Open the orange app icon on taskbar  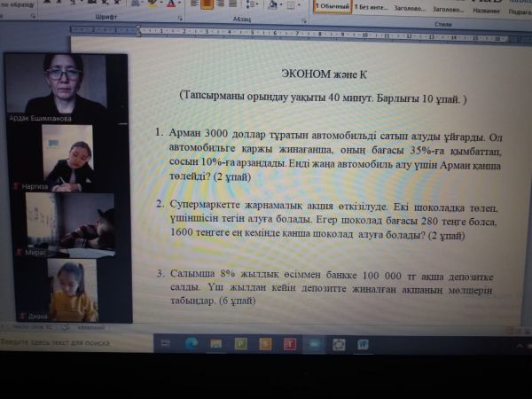[264, 343]
